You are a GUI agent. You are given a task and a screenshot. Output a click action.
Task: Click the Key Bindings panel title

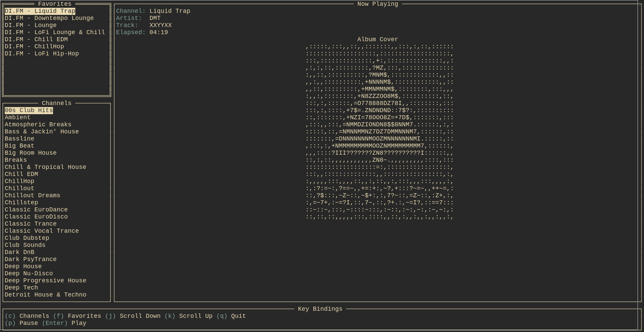320,309
